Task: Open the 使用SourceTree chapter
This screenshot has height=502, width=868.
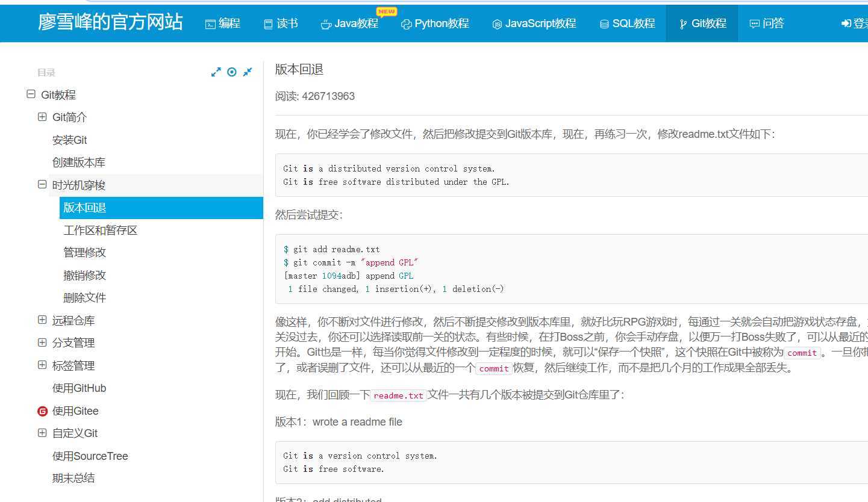Action: 90,456
